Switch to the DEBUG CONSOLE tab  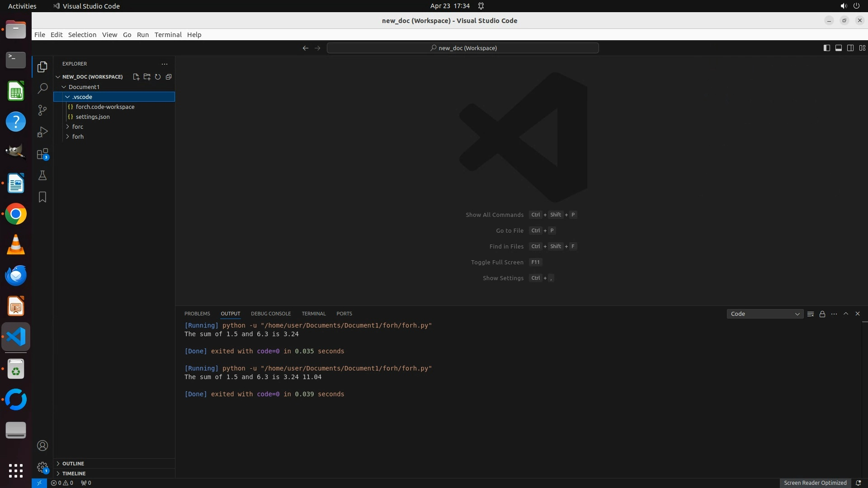pyautogui.click(x=271, y=314)
